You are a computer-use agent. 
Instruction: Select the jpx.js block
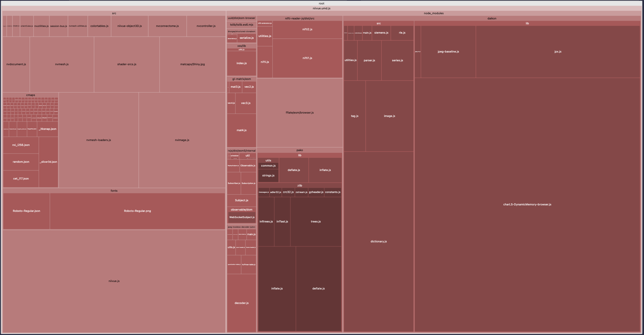click(558, 51)
